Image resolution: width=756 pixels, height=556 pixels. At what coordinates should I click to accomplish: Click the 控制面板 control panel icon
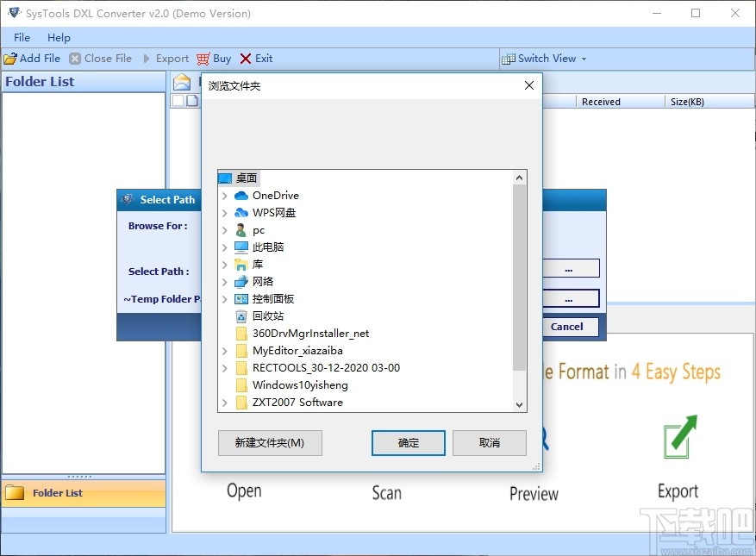tap(241, 298)
